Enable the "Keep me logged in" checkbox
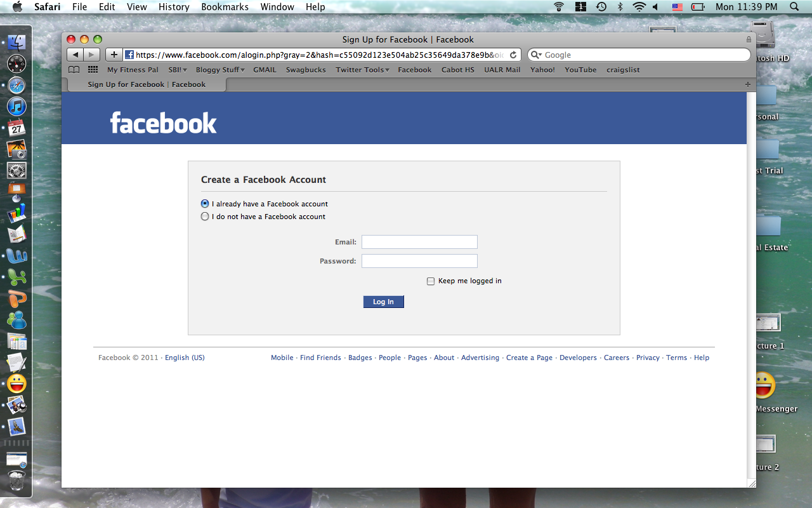Image resolution: width=812 pixels, height=508 pixels. pos(431,281)
